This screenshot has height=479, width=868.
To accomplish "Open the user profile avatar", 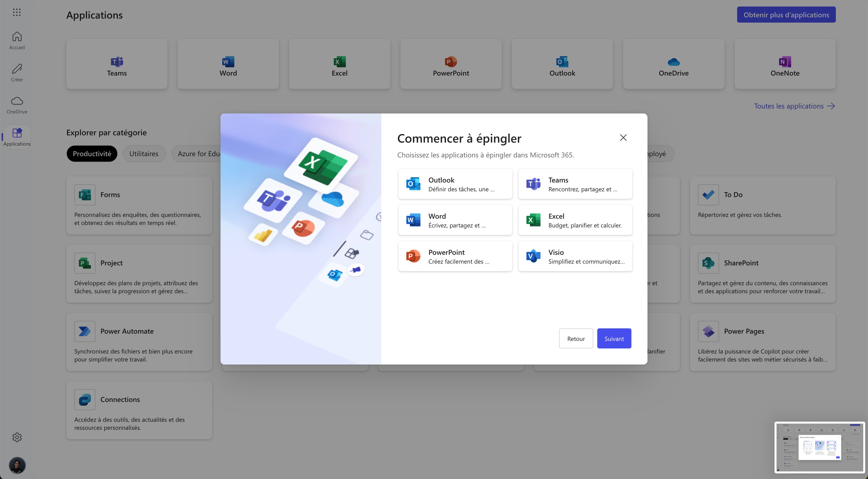I will pyautogui.click(x=17, y=465).
